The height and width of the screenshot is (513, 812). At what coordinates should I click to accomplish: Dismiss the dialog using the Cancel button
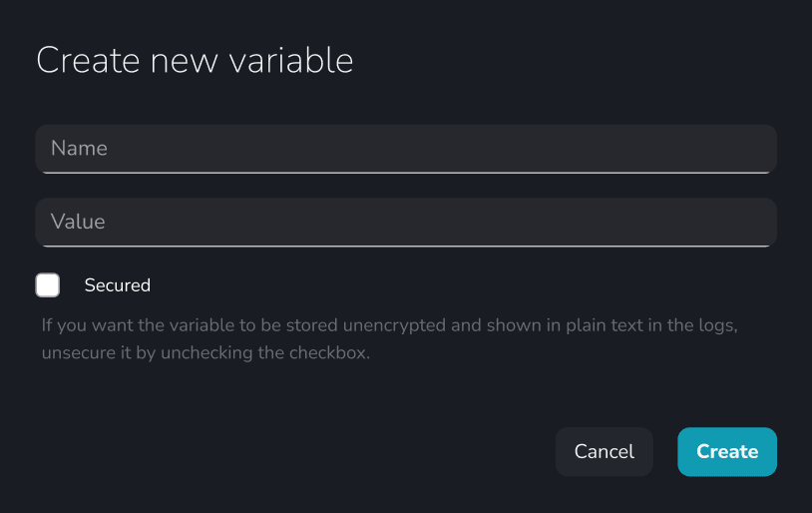pyautogui.click(x=605, y=452)
